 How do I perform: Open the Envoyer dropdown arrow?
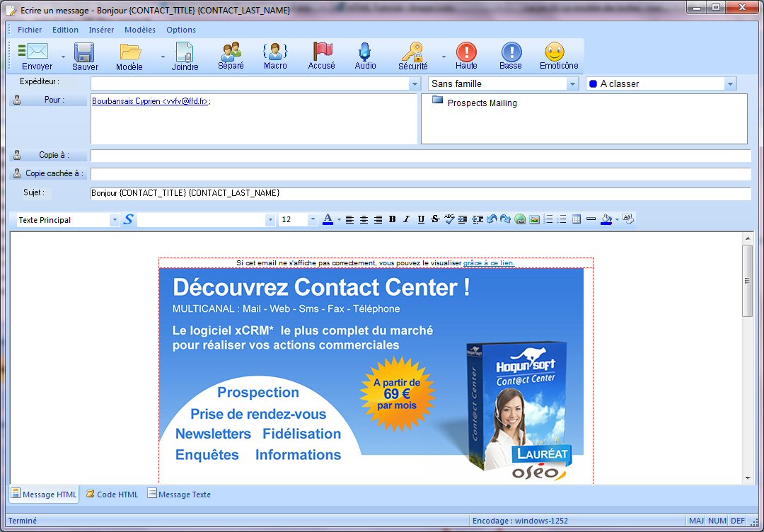tap(63, 57)
